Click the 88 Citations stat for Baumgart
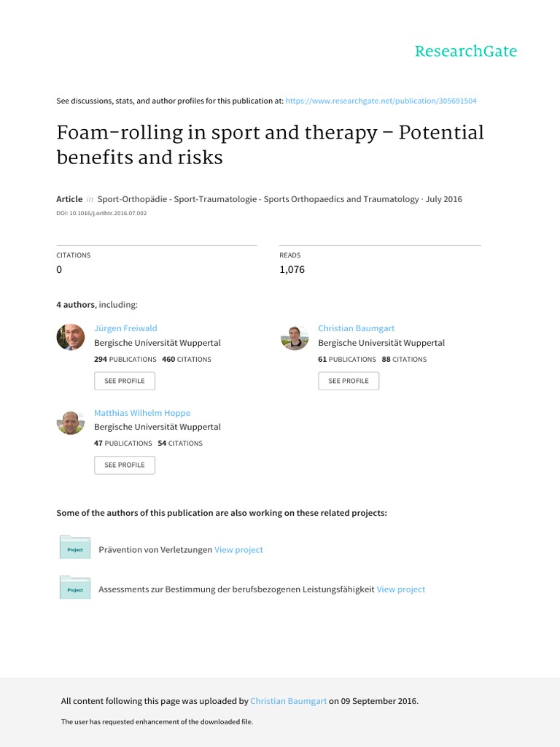Viewport: 560px width, 747px height. [x=404, y=359]
